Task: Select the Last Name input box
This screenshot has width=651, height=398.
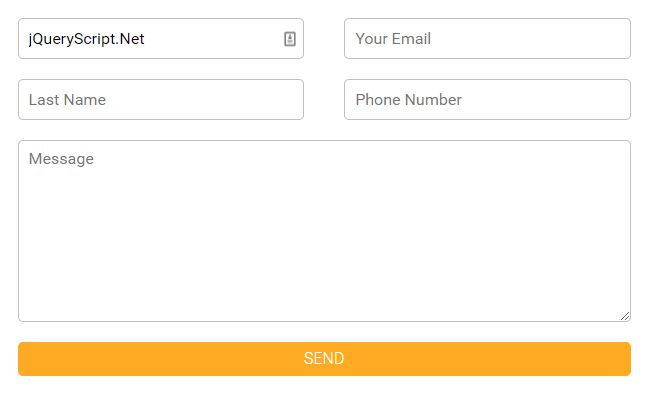Action: click(x=161, y=100)
